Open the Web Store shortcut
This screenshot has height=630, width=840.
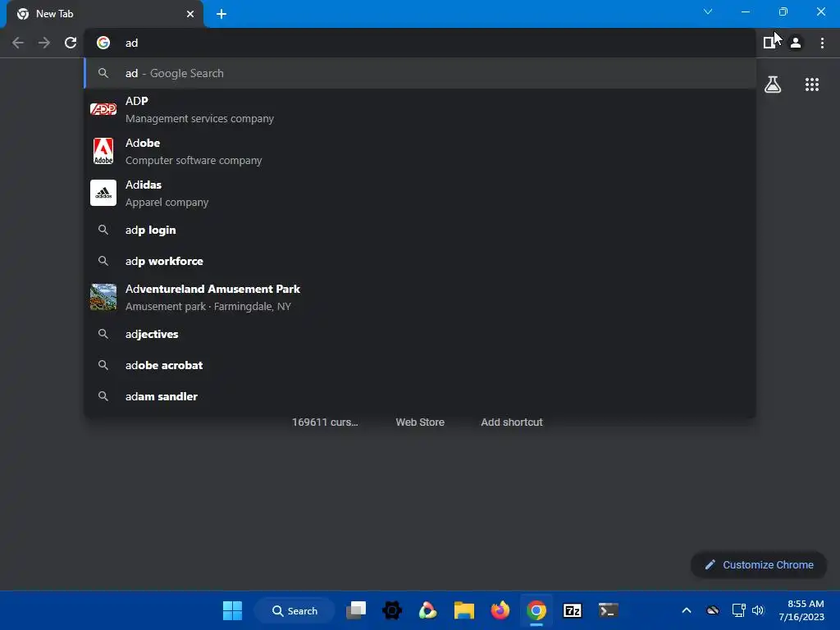[420, 422]
